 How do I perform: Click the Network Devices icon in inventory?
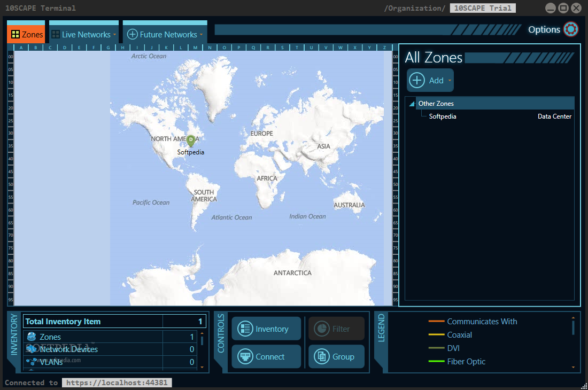pos(32,349)
